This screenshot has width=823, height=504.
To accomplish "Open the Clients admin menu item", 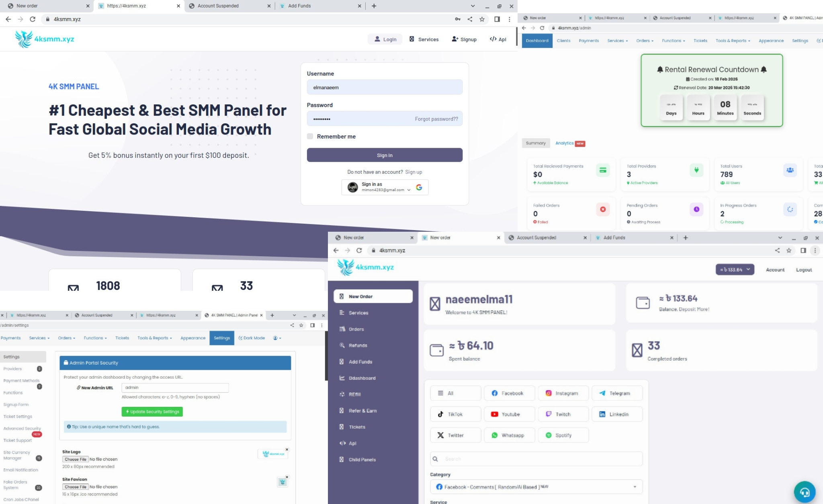I will 563,41.
